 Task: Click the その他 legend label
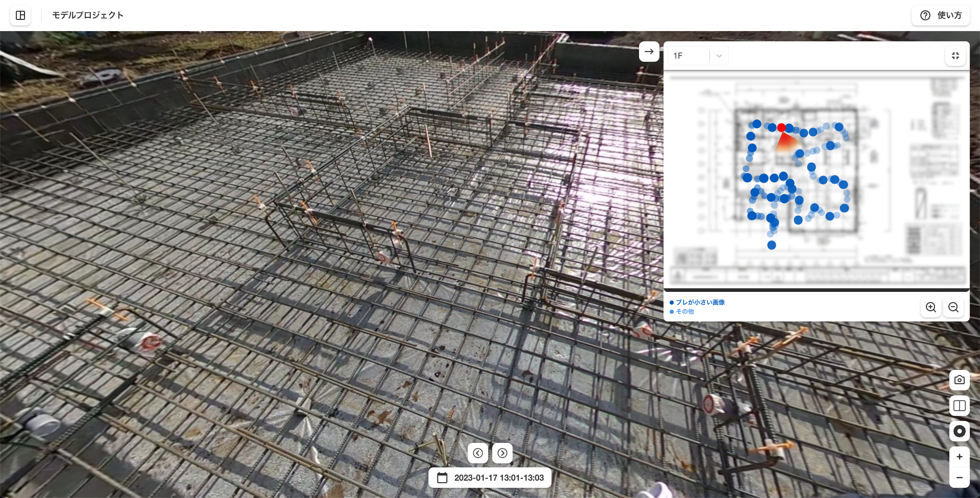click(x=685, y=312)
